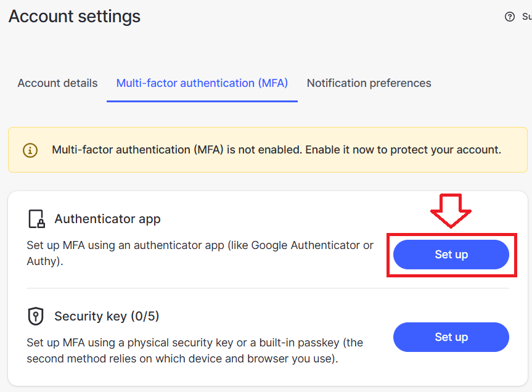
Task: Click the MFA not enabled warning message
Action: (276, 150)
